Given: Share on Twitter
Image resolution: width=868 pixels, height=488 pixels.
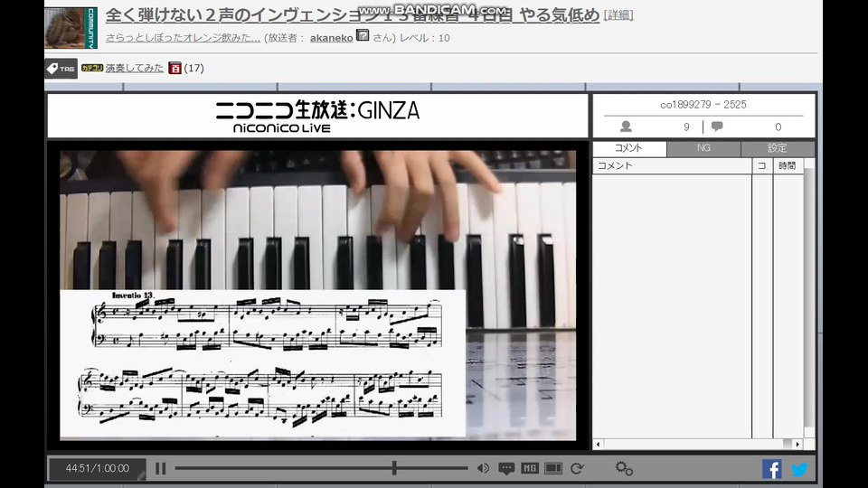Looking at the screenshot, I should click(798, 469).
